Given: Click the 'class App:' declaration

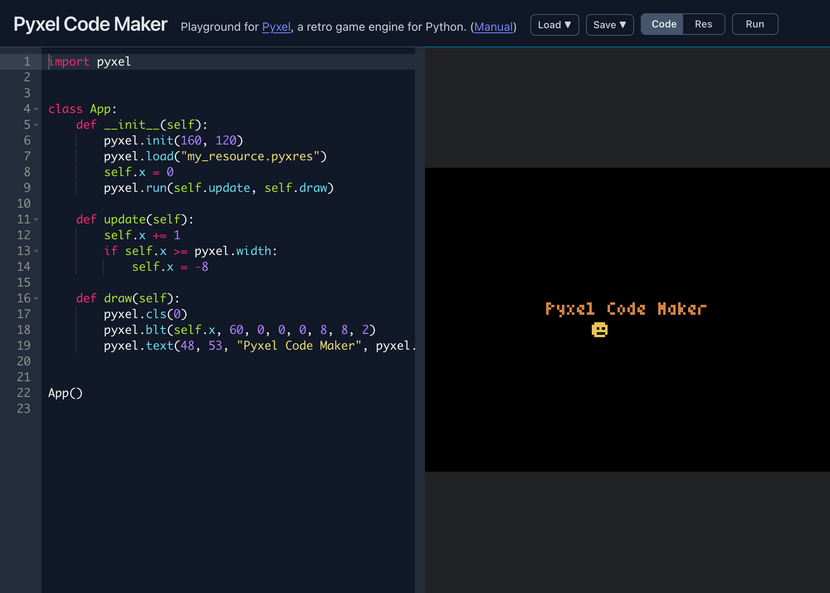Looking at the screenshot, I should tap(83, 109).
